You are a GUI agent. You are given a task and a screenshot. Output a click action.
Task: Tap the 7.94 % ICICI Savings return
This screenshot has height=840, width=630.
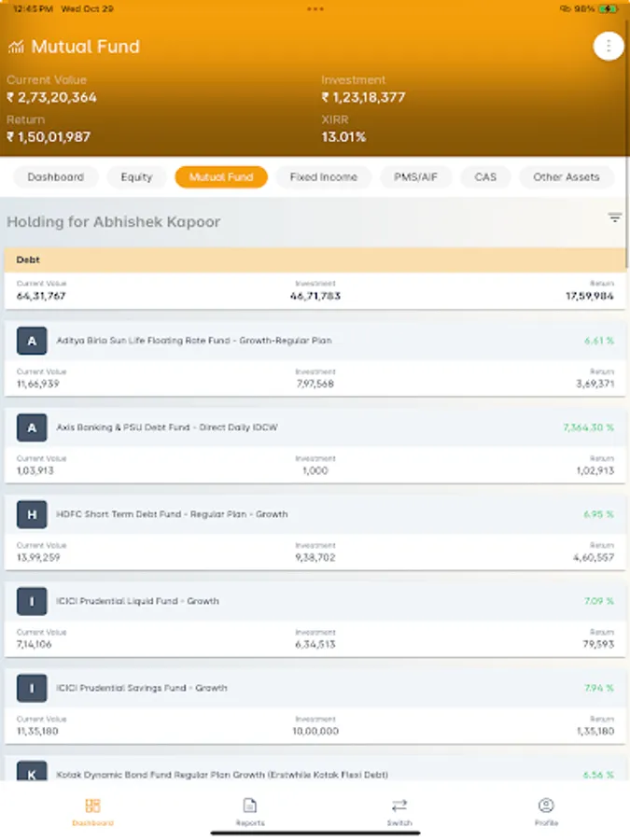click(599, 688)
